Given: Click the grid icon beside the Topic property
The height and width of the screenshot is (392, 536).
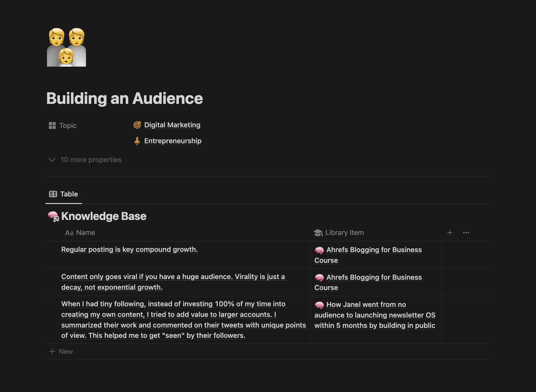Looking at the screenshot, I should [53, 125].
